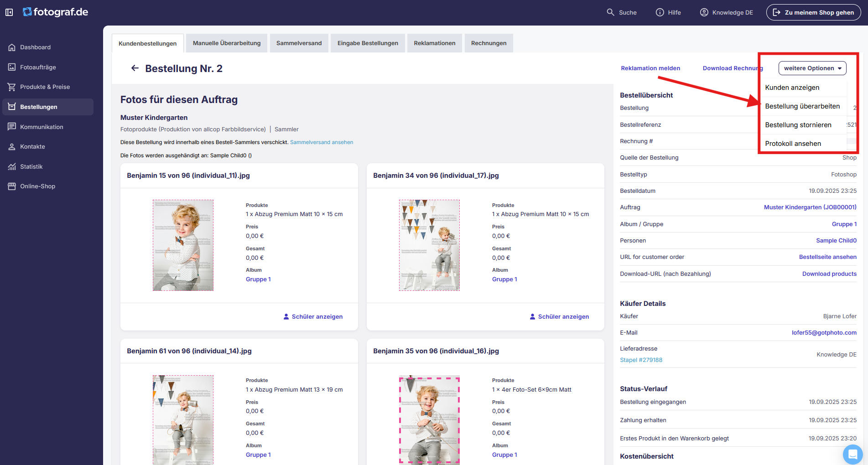
Task: Click Sammelversand ansehen link
Action: [x=322, y=142]
